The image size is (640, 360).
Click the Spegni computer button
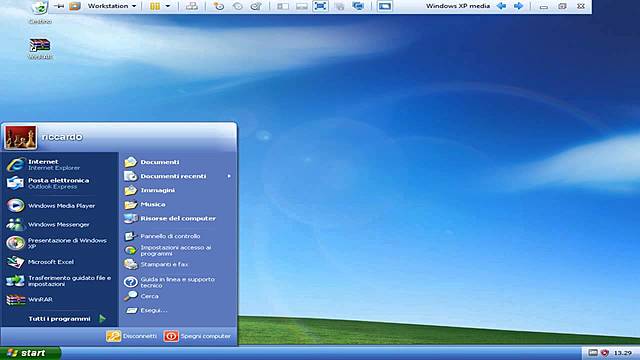[x=198, y=336]
